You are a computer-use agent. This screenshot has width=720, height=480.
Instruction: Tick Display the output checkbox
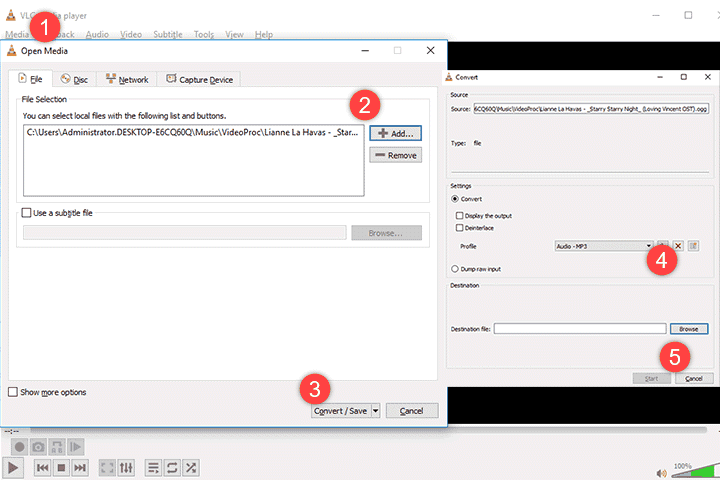tap(459, 215)
